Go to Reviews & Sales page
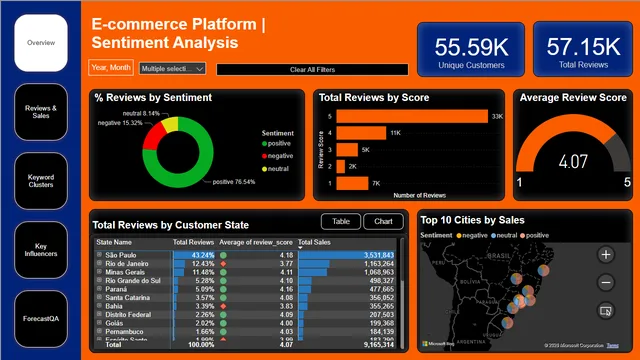Image resolution: width=640 pixels, height=360 pixels. (x=41, y=112)
